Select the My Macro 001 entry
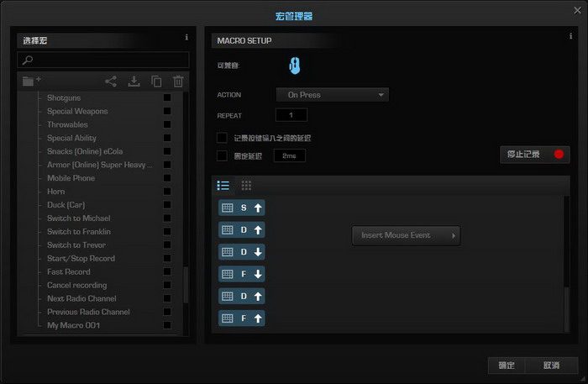This screenshot has width=588, height=384. coord(73,325)
